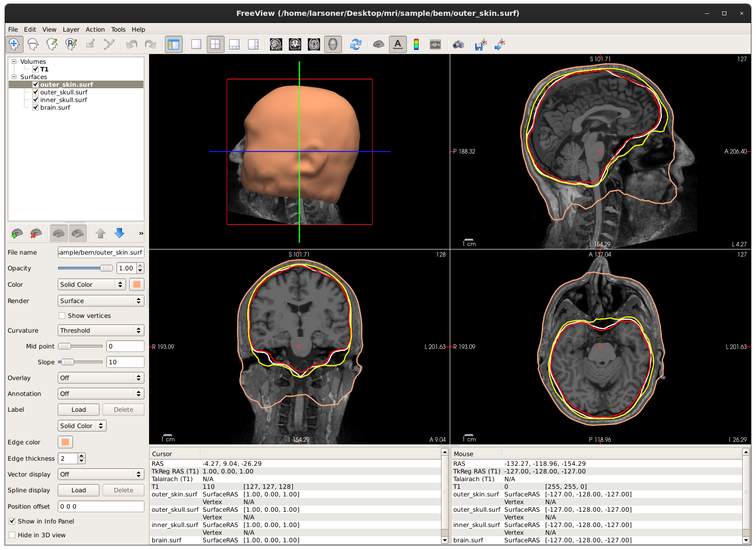The height and width of the screenshot is (550, 756).
Task: Click the Label Load button
Action: click(x=79, y=410)
